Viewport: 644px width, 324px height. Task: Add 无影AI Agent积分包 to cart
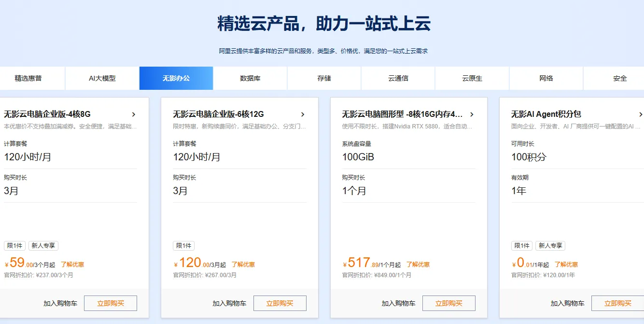pyautogui.click(x=568, y=303)
